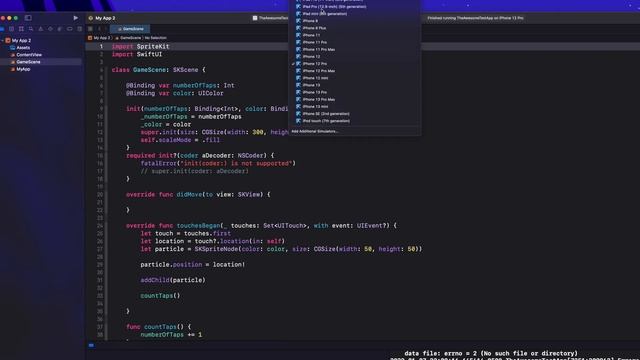The height and width of the screenshot is (360, 640).
Task: Open the Debug navigator icon
Action: pyautogui.click(x=60, y=29)
